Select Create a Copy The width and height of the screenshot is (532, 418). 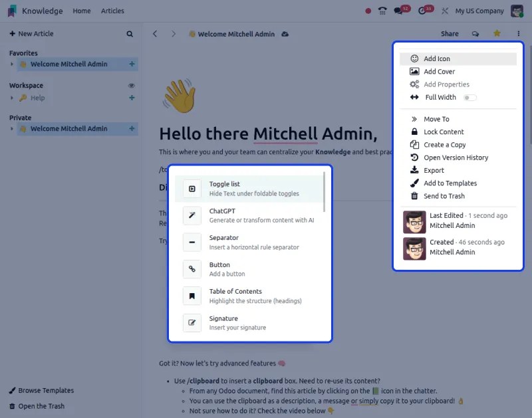(458, 145)
